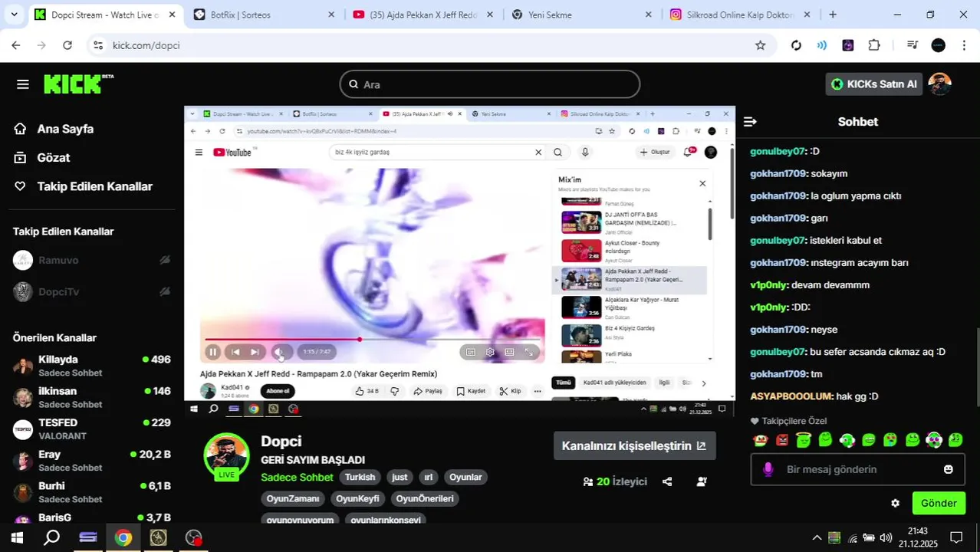Switch to Silkroad Online Kalp Doktoru tab
980x552 pixels.
click(741, 15)
